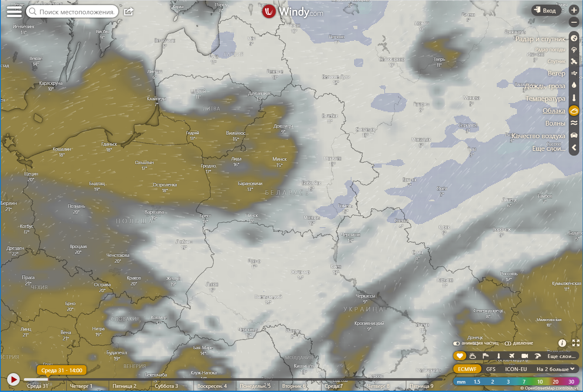Choose 'Качество воздуха' layer label
This screenshot has width=583, height=392.
[539, 136]
